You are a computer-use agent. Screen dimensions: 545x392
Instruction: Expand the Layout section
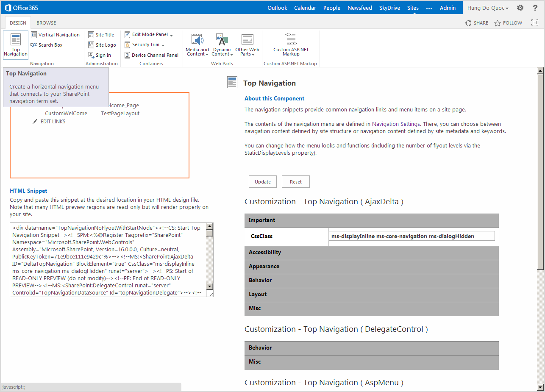(x=372, y=295)
